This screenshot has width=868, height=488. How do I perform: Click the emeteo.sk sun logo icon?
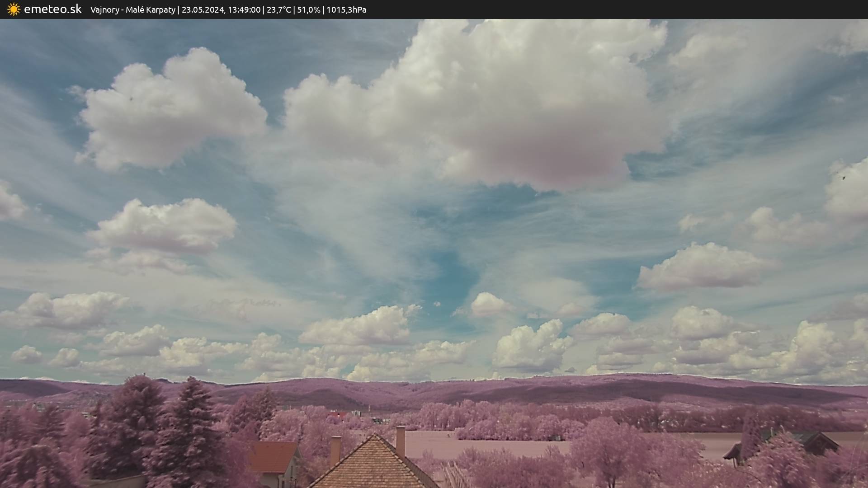14,9
